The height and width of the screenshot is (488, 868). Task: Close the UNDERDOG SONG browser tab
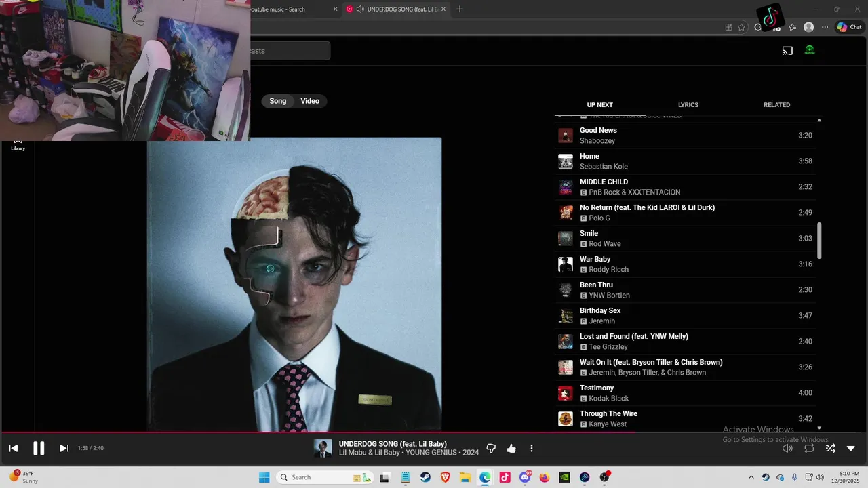click(443, 9)
